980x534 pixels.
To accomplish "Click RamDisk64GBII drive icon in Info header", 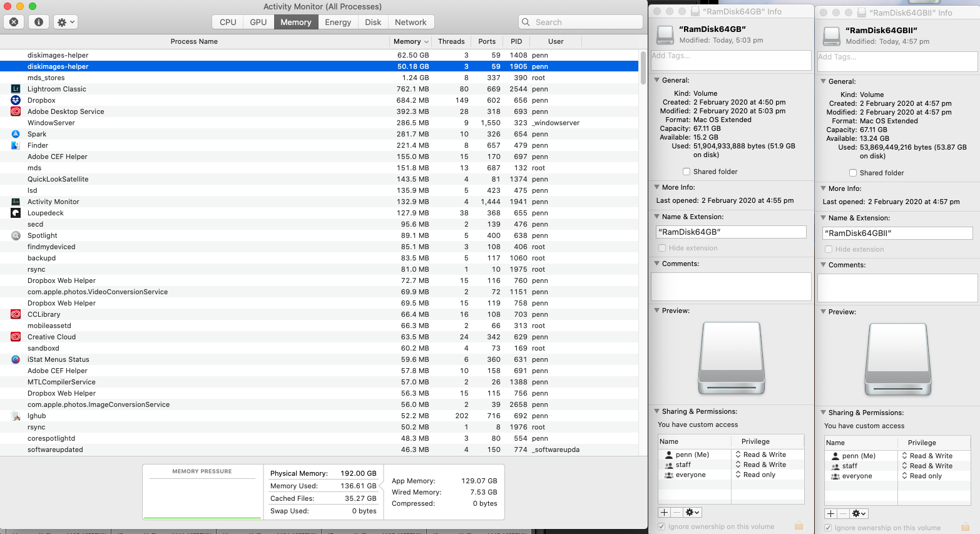I will point(832,36).
